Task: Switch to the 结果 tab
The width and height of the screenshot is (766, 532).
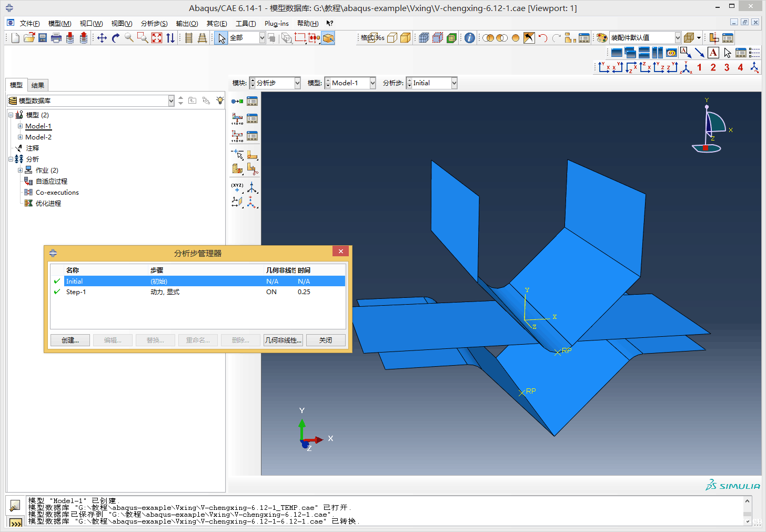Action: (38, 85)
